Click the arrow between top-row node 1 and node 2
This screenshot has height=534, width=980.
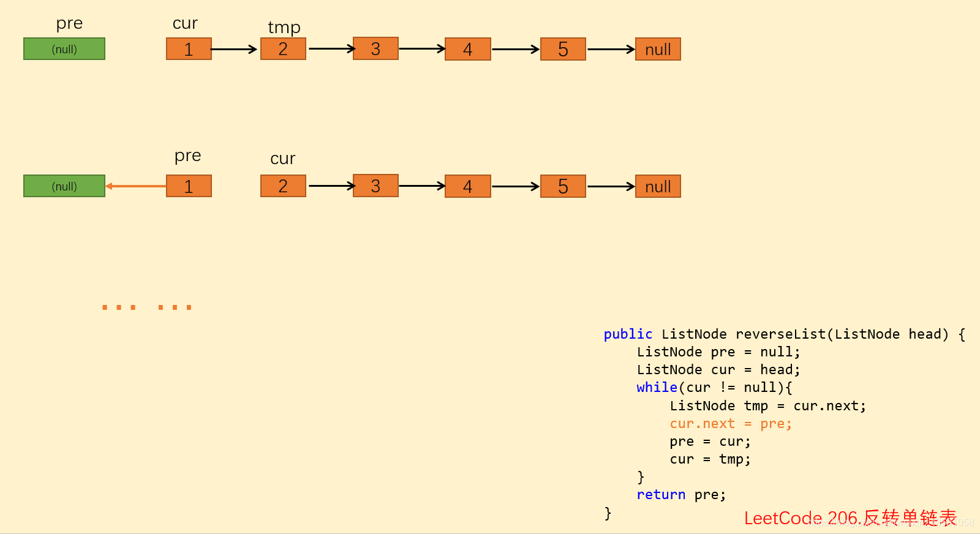tap(234, 49)
